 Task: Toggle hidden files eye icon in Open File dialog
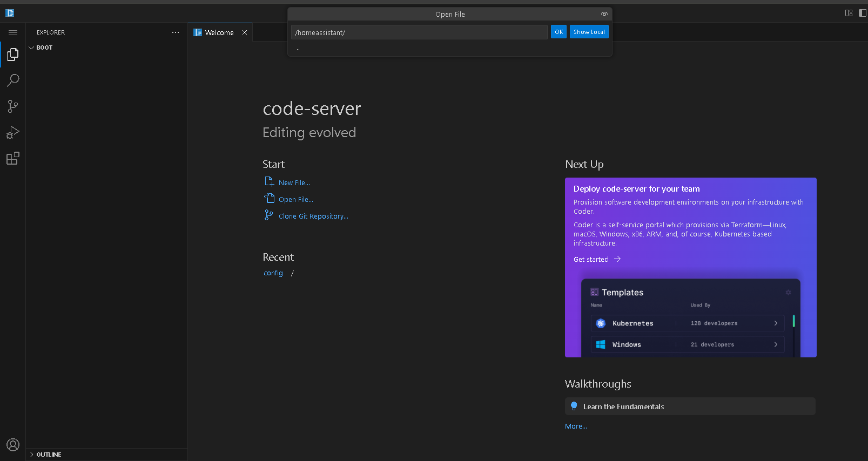pyautogui.click(x=604, y=14)
